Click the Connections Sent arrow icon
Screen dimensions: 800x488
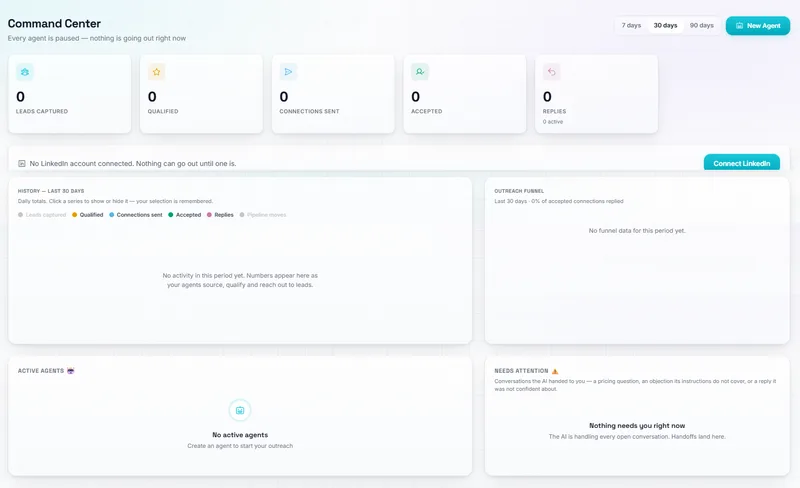click(x=288, y=72)
